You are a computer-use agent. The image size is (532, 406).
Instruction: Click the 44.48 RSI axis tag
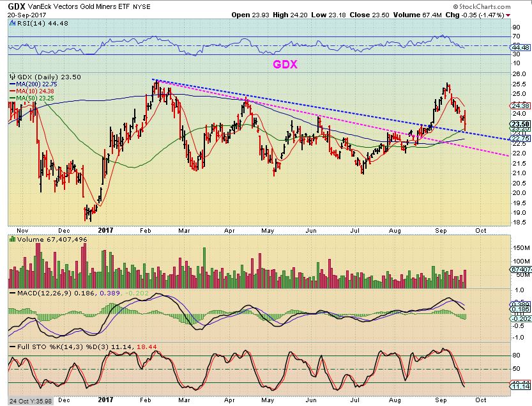pos(521,47)
